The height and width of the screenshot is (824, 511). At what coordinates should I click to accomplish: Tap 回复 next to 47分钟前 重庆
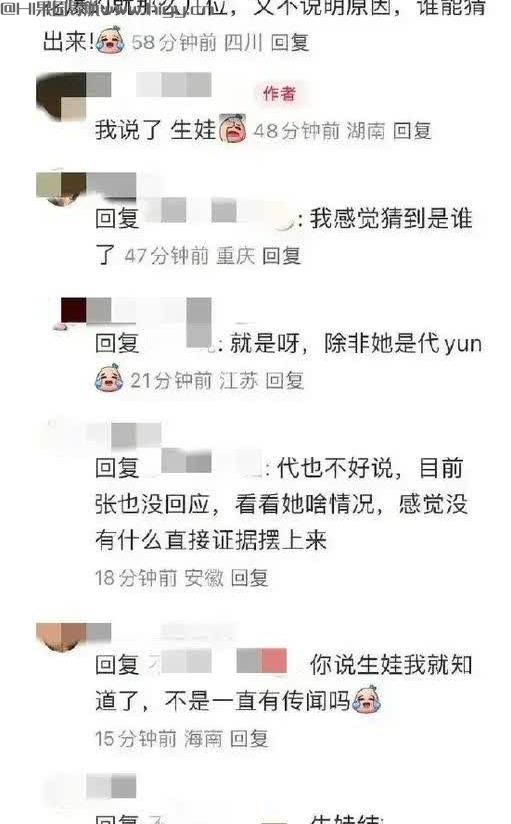coord(281,256)
